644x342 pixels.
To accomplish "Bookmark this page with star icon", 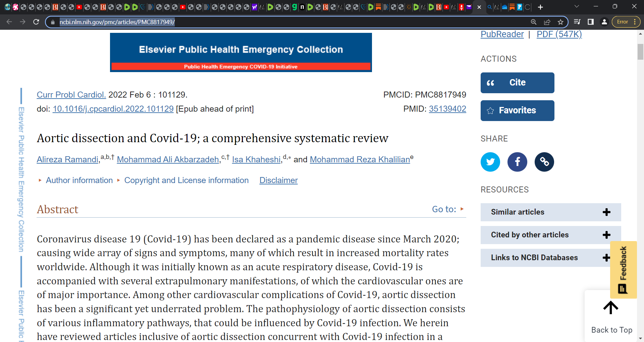I will 560,22.
